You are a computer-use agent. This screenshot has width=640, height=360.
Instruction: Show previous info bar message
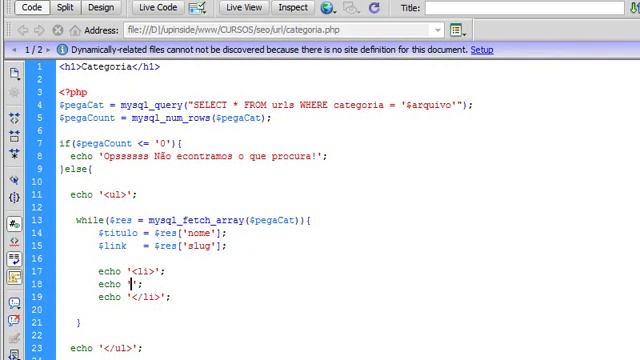click(x=14, y=50)
